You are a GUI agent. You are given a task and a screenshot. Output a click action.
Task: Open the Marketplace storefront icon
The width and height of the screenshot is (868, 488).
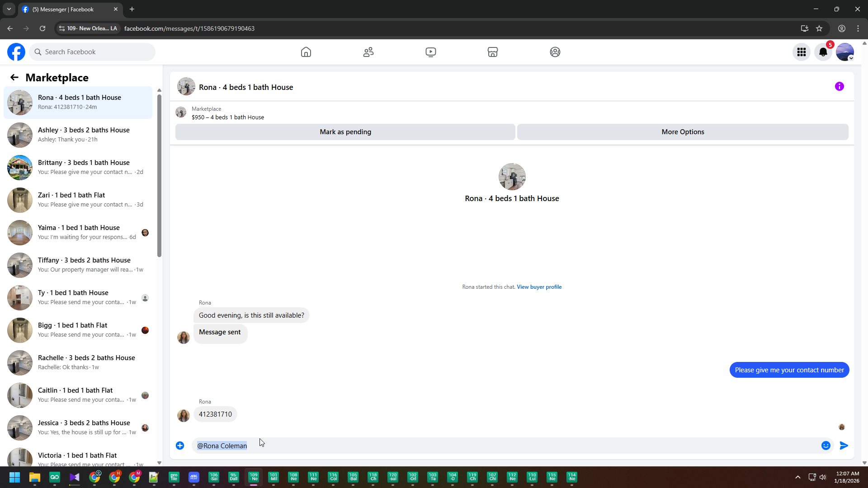pos(493,52)
